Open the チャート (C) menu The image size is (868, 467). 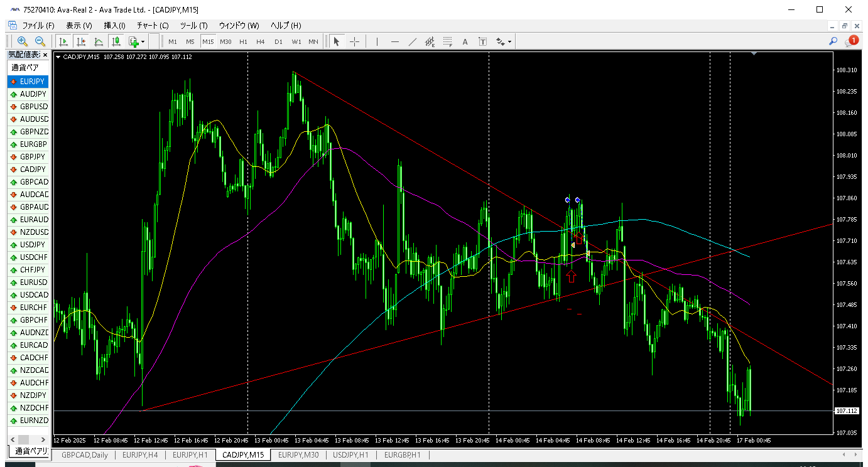pos(153,26)
